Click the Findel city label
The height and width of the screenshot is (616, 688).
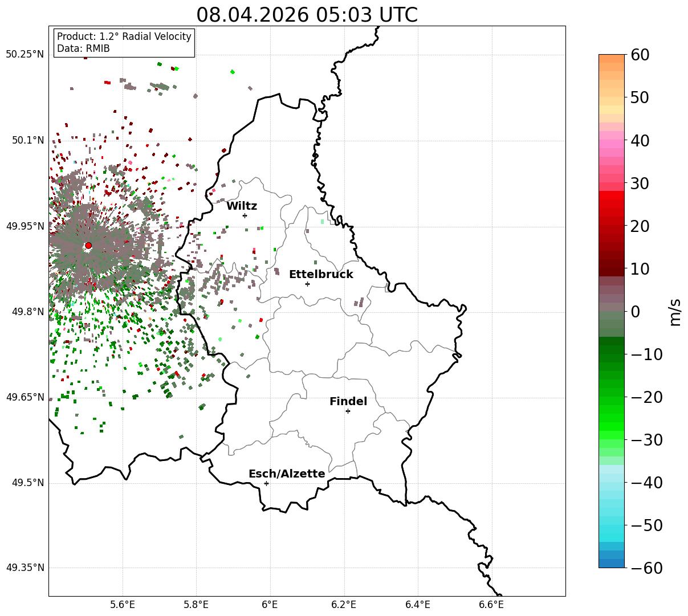348,402
